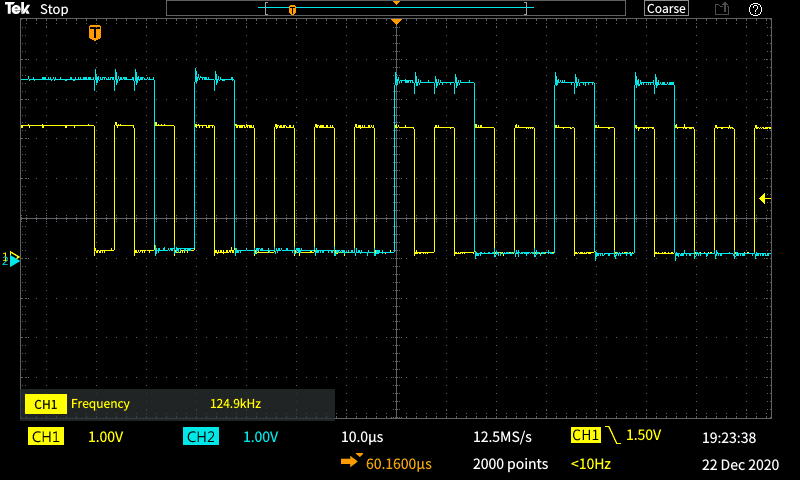Open the CH1 trigger source badge
Screen dimensions: 800x480
585,436
